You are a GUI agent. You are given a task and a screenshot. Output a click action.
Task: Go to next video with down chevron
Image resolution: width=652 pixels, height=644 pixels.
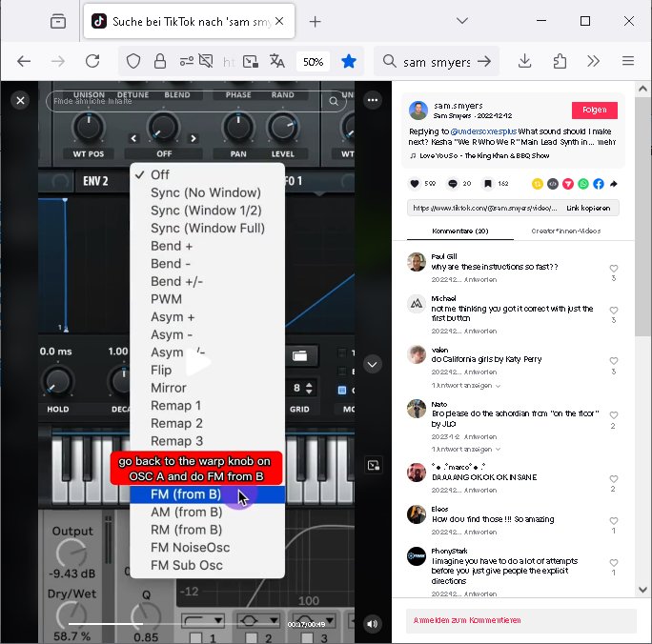[373, 363]
